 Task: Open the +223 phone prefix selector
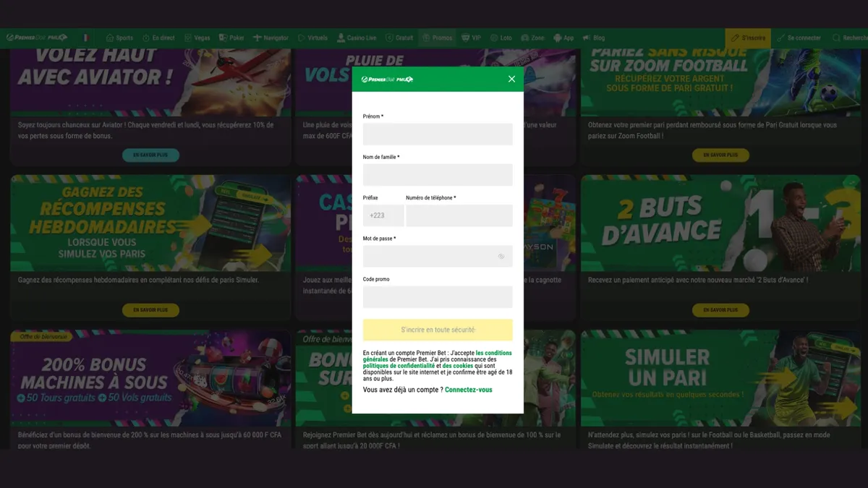tap(383, 215)
